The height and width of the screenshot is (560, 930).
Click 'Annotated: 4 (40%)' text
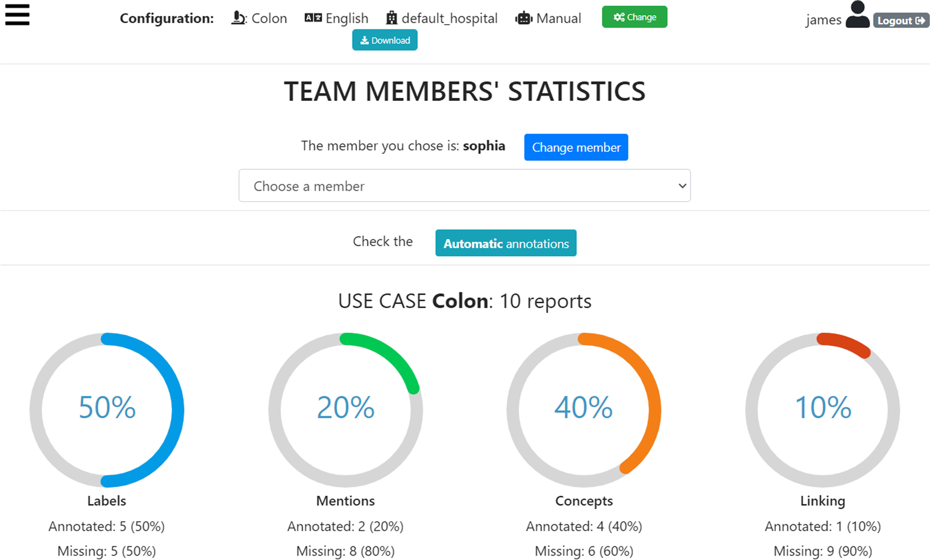(584, 526)
